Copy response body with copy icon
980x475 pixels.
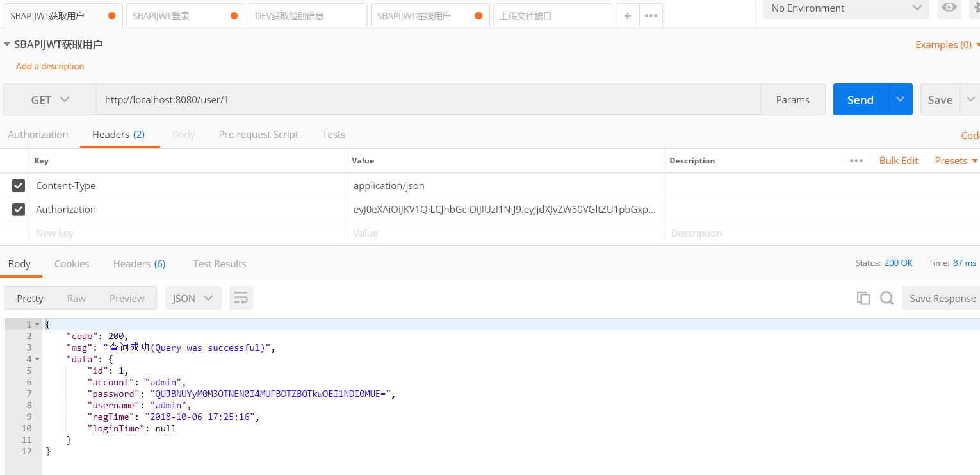tap(863, 298)
